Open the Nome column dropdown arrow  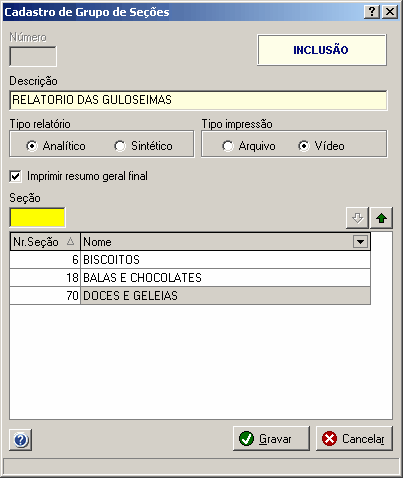coord(360,242)
